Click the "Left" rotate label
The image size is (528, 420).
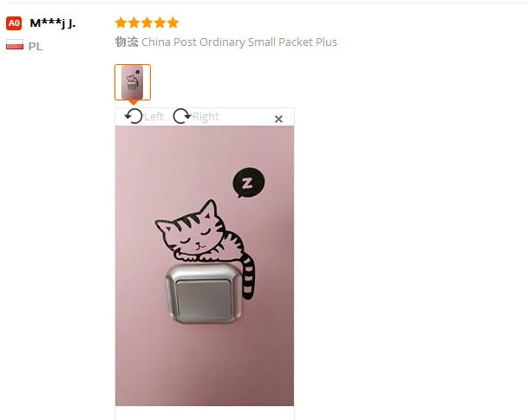(154, 117)
